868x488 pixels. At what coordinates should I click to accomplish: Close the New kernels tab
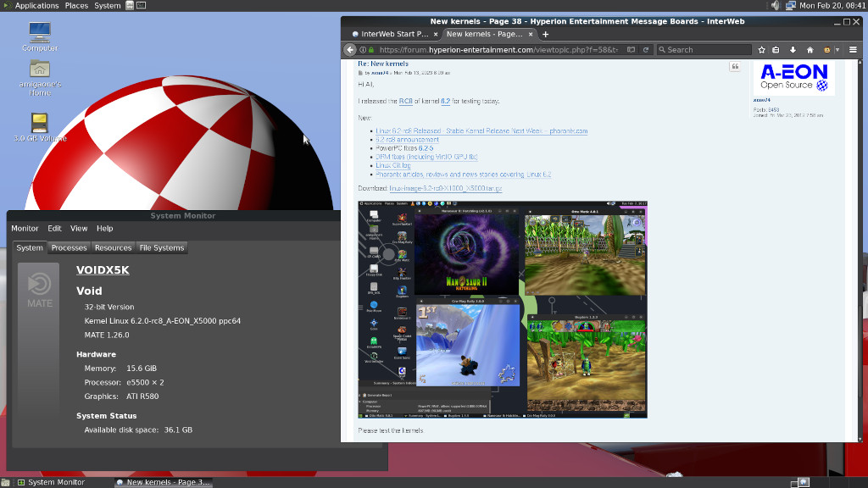point(531,34)
